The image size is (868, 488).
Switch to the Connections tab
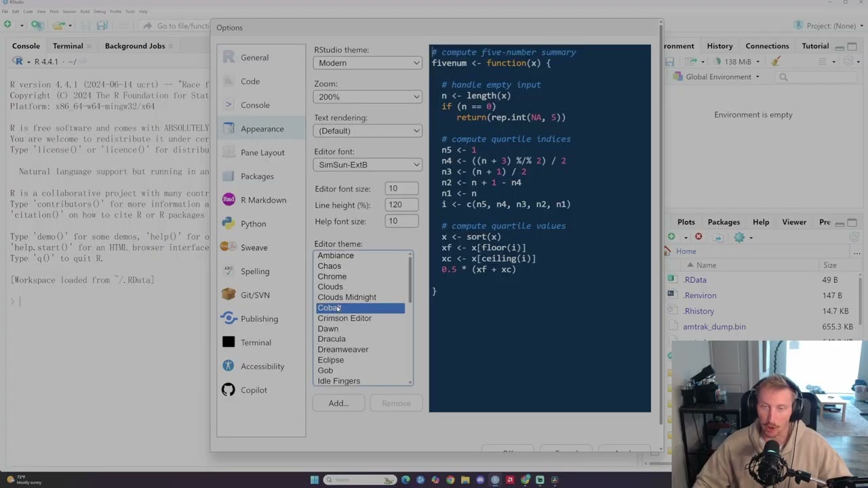767,46
